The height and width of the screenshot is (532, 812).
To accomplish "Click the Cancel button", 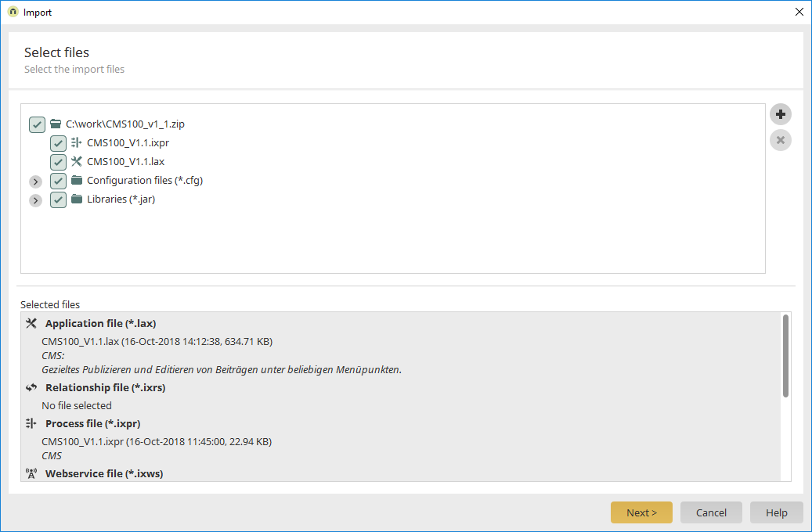I will (x=711, y=512).
